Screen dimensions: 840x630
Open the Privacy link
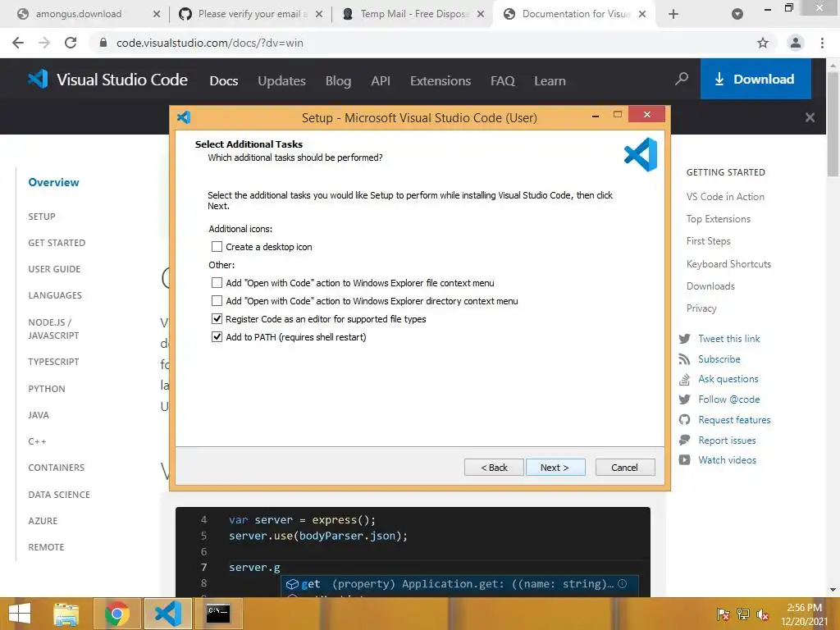701,308
